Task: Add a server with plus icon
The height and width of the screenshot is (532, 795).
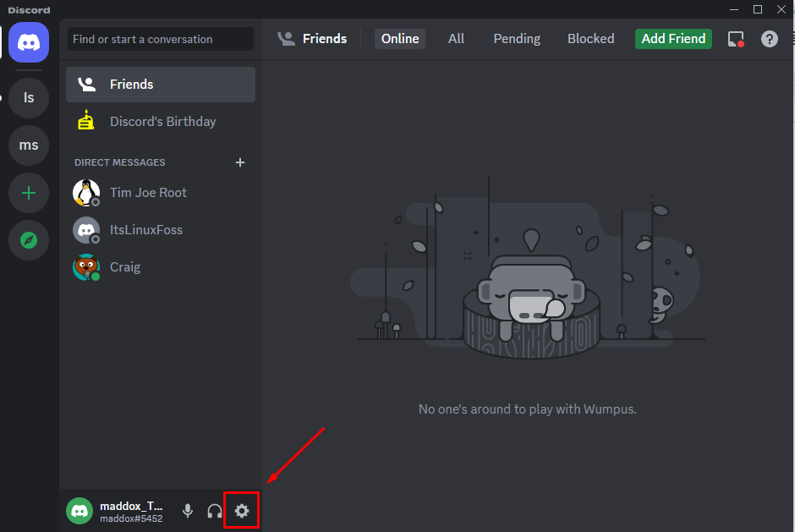Action: coord(29,193)
